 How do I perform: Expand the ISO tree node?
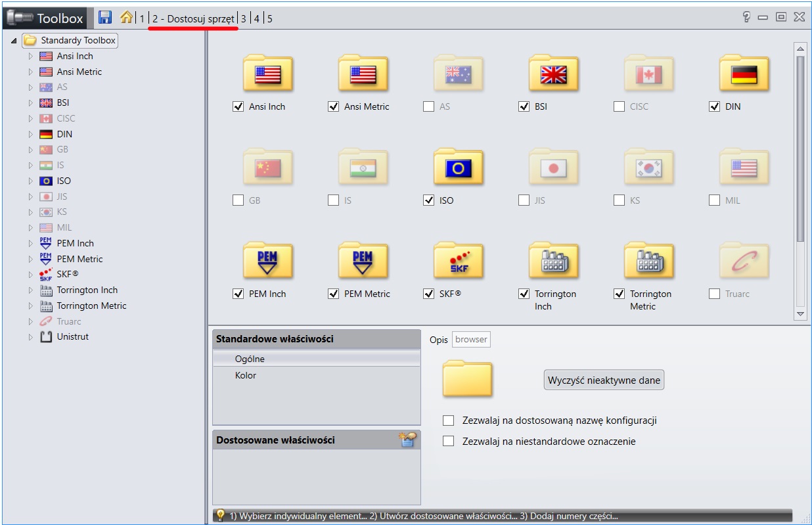click(30, 181)
